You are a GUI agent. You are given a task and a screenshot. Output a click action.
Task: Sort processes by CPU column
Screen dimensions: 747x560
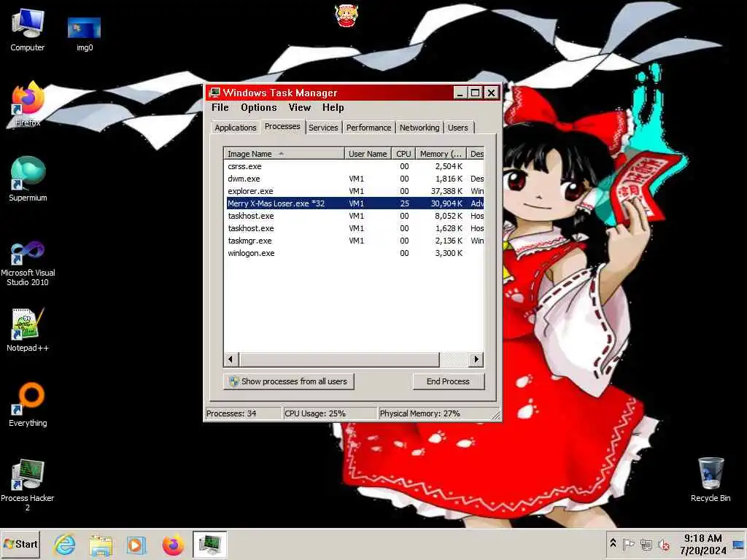pyautogui.click(x=403, y=154)
